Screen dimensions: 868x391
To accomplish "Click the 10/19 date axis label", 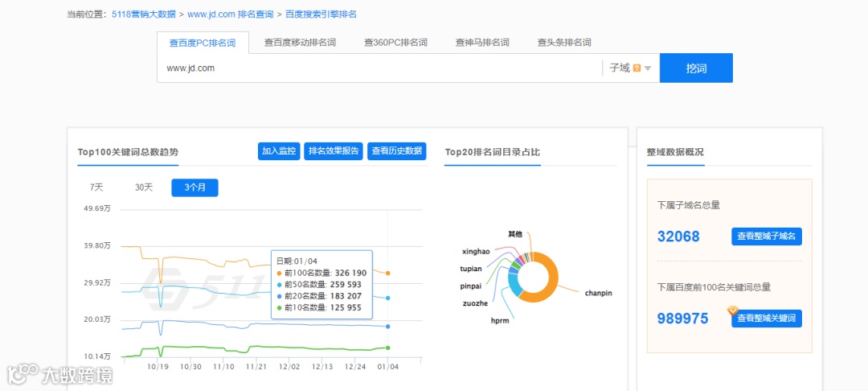I will [x=158, y=367].
